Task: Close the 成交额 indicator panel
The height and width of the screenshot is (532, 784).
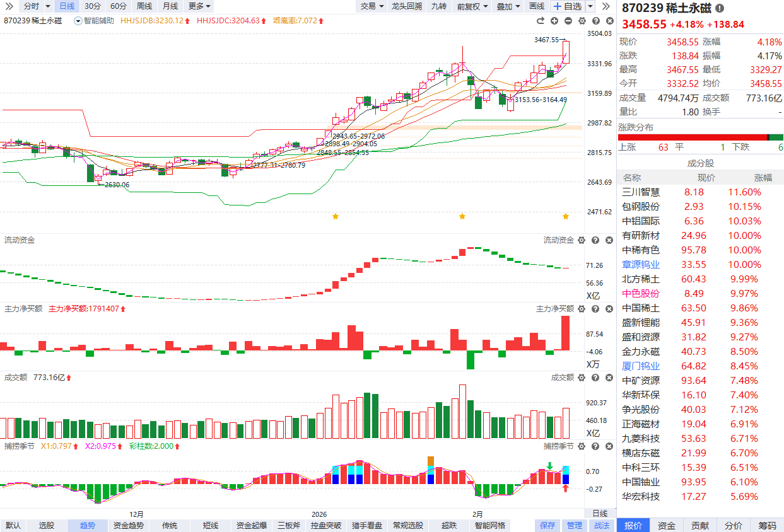Action: [609, 378]
